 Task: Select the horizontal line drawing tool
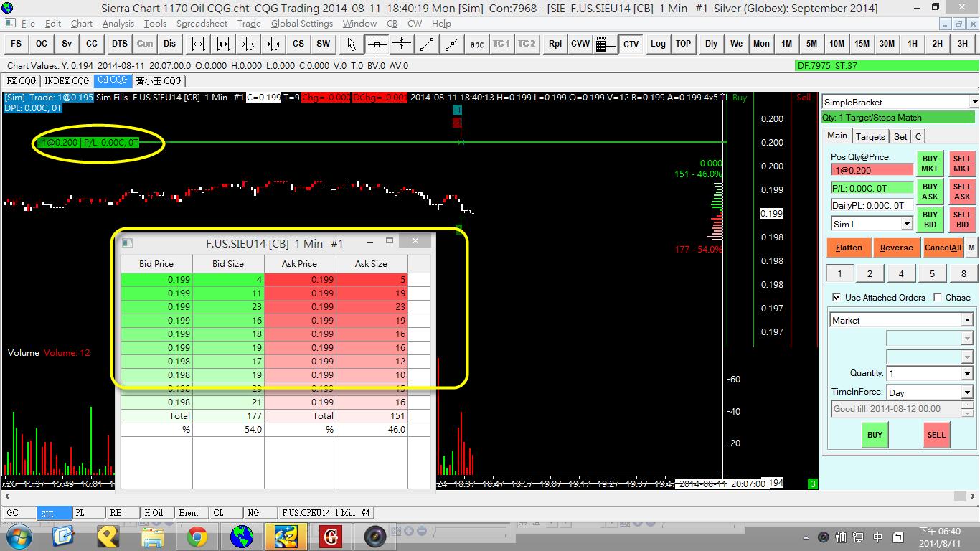(402, 44)
